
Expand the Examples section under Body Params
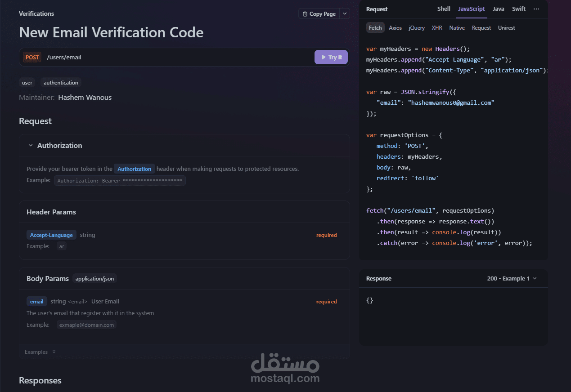tap(40, 352)
